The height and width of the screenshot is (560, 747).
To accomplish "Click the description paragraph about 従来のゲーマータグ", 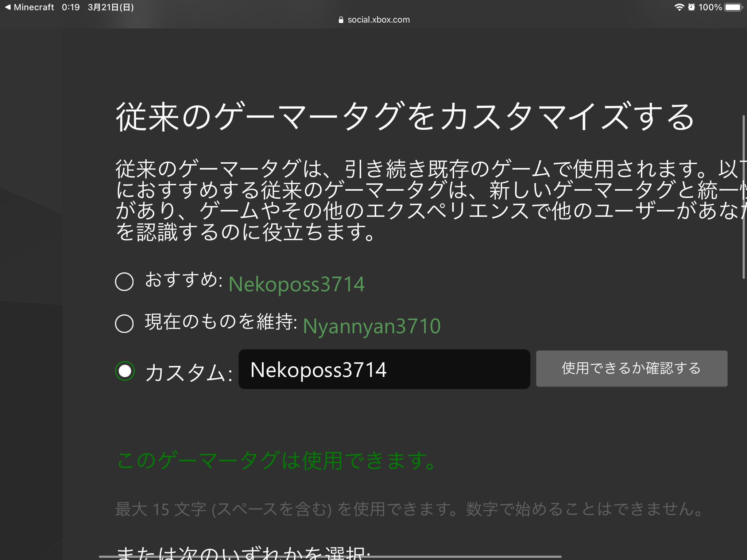I will point(430,200).
